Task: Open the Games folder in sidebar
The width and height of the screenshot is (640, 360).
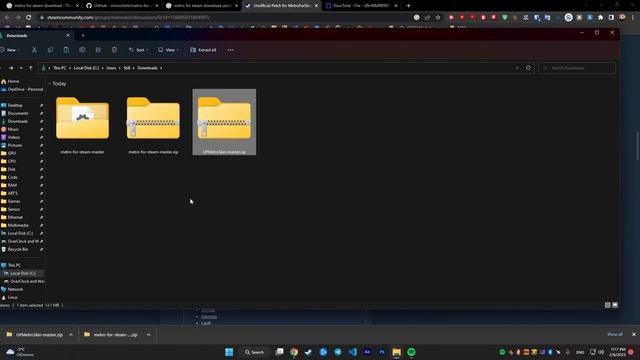Action: click(14, 201)
